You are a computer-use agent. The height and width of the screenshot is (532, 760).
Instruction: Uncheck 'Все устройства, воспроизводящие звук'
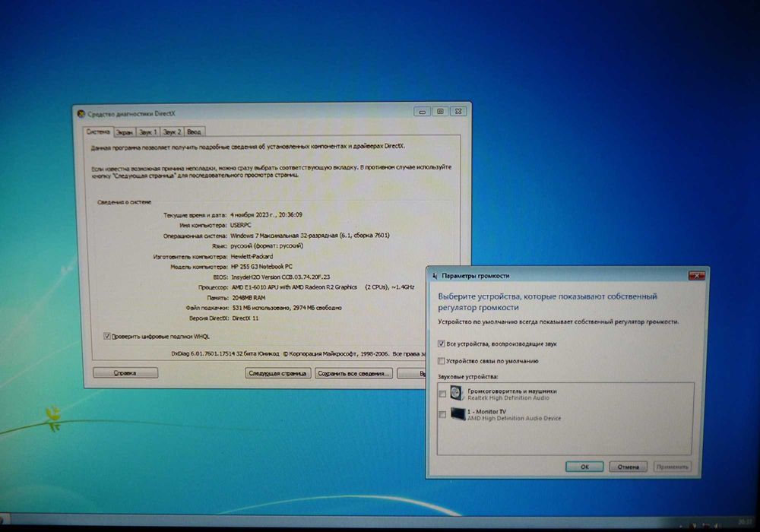click(441, 344)
